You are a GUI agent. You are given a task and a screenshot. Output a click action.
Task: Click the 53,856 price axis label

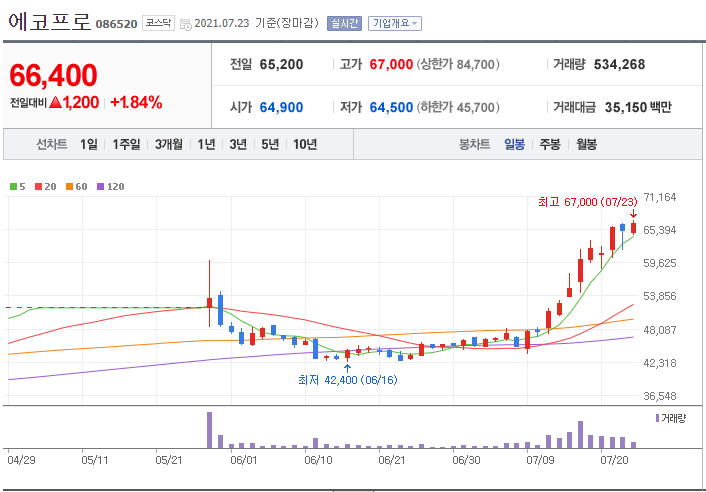point(660,296)
